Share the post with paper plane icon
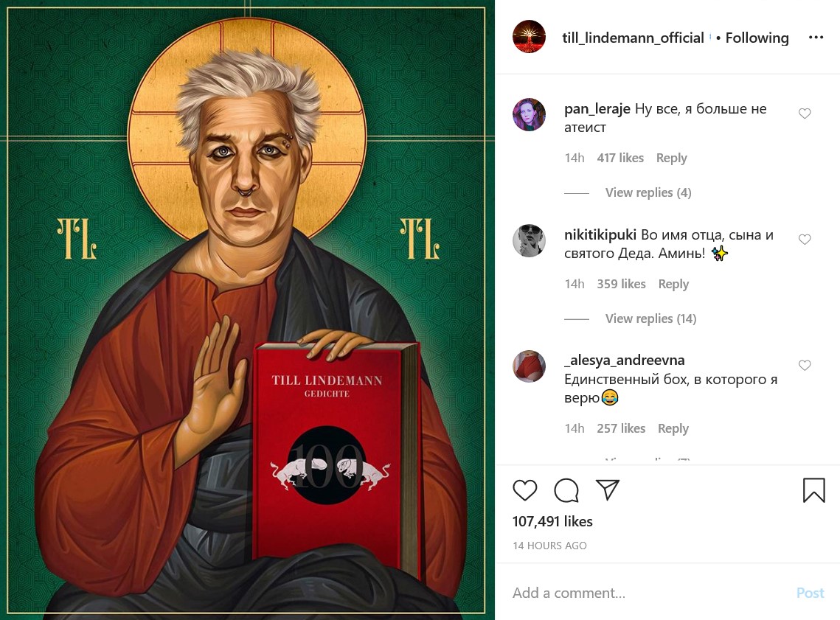The image size is (840, 620). coord(608,490)
